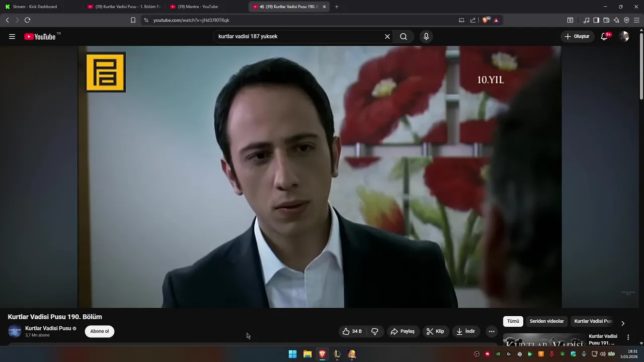
Task: Open account avatar menu
Action: [x=624, y=37]
